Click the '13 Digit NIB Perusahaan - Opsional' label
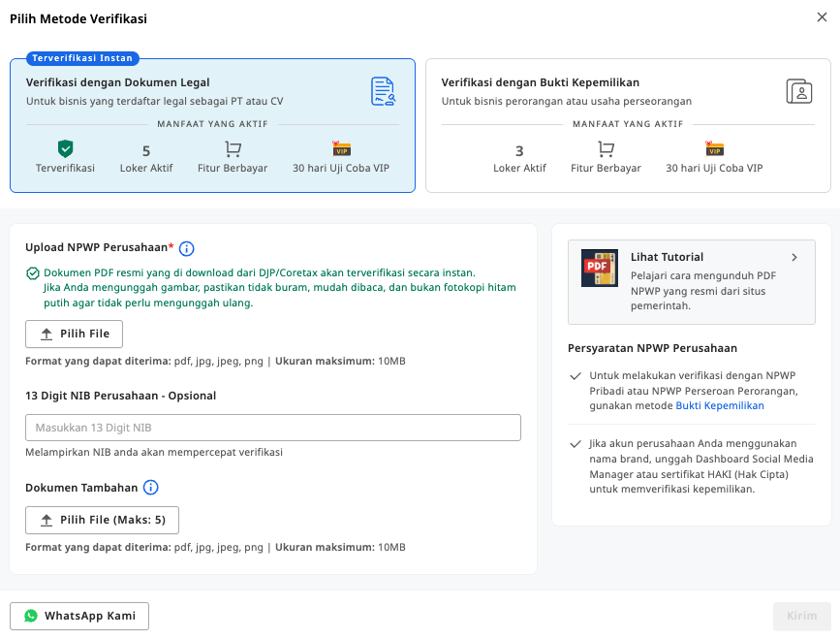The image size is (840, 638). (x=120, y=396)
